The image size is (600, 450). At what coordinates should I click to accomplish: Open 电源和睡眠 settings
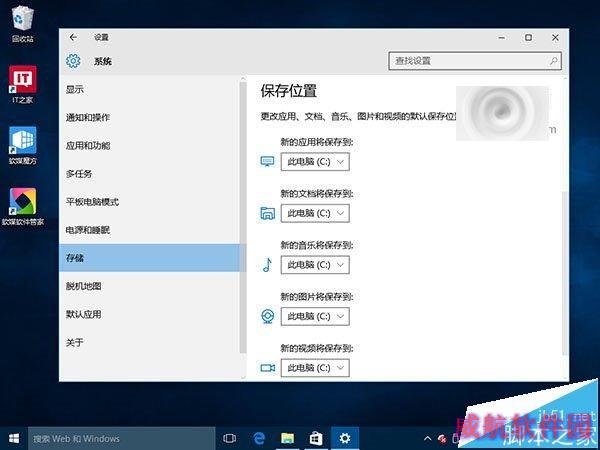149,230
